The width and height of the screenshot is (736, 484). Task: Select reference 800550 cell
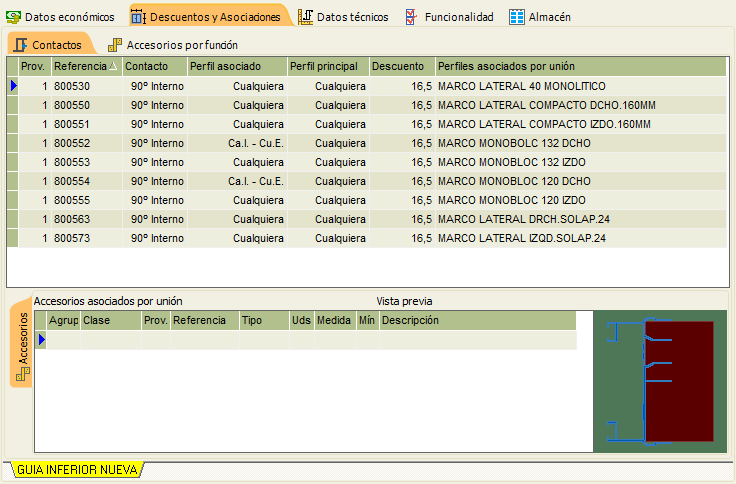tap(86, 105)
